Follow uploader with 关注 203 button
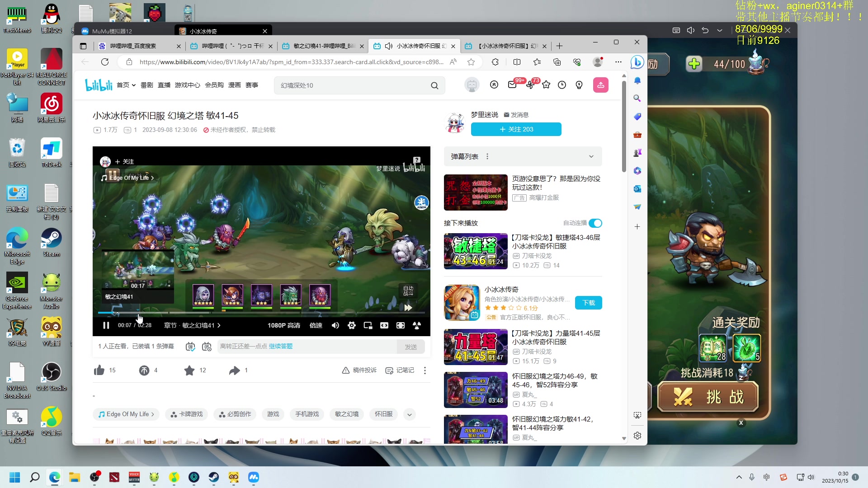The image size is (868, 488). pos(516,129)
